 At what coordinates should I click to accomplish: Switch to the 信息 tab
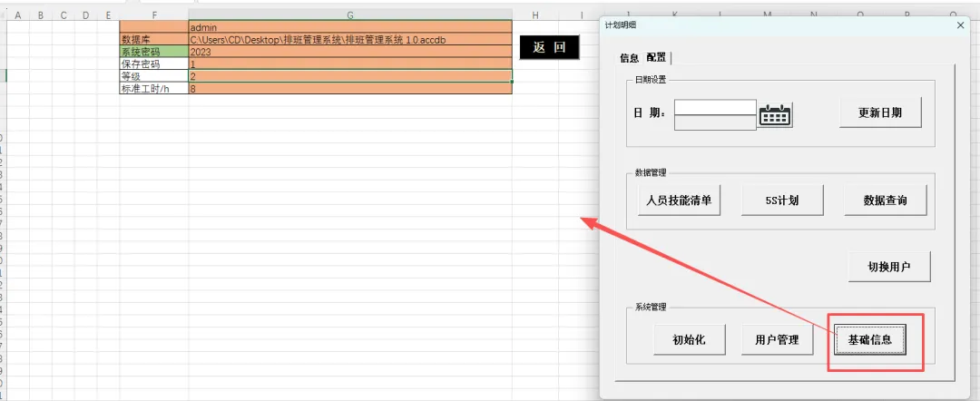point(630,58)
